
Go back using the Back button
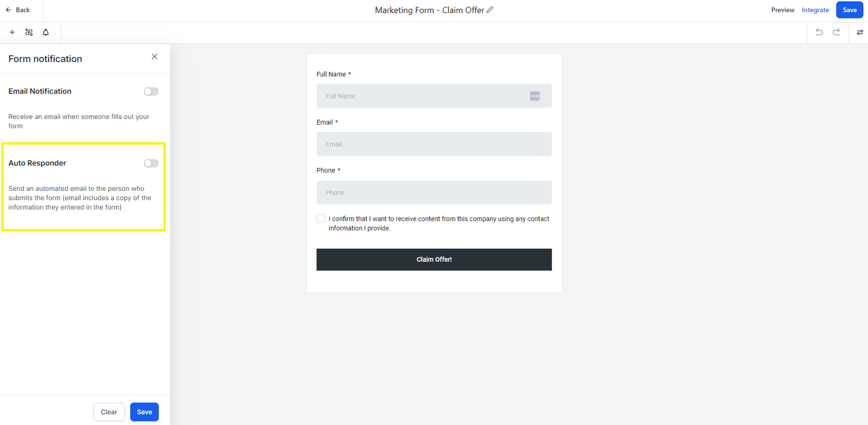(17, 10)
